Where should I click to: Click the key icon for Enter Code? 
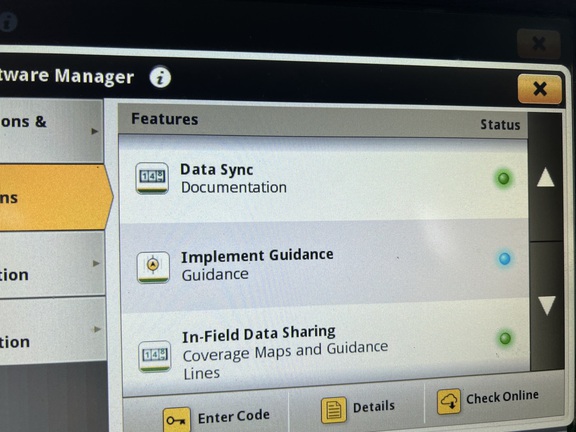[177, 419]
